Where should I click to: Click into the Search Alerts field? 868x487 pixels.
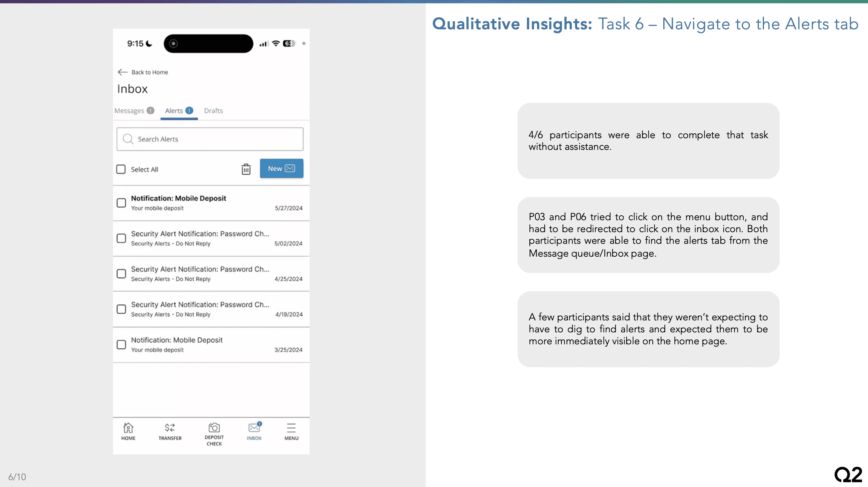(x=216, y=139)
